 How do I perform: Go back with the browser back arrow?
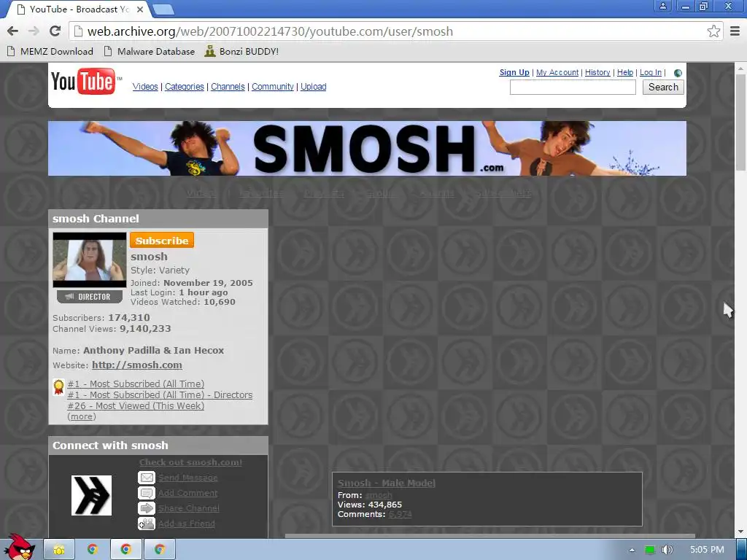pos(13,31)
